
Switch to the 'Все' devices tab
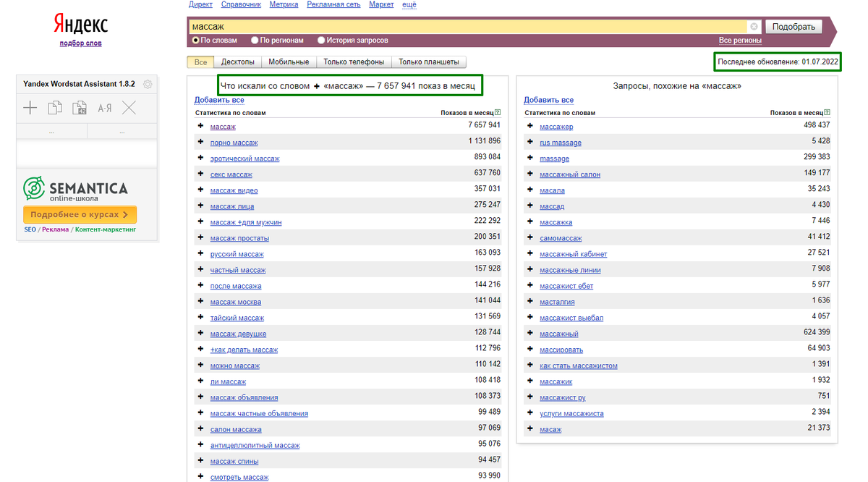pos(201,62)
